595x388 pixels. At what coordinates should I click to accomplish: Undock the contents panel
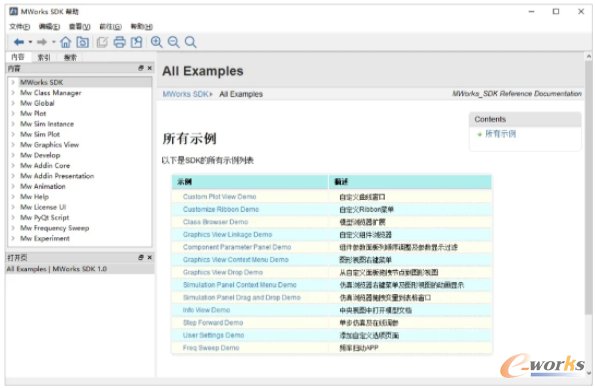pyautogui.click(x=141, y=68)
